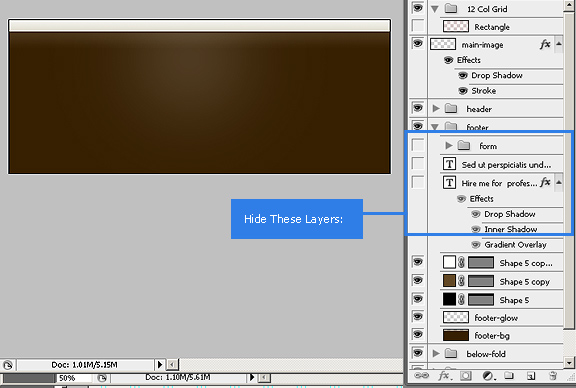Click left scroll arrow beside Doc: 1.01M/5.15M

point(172,365)
